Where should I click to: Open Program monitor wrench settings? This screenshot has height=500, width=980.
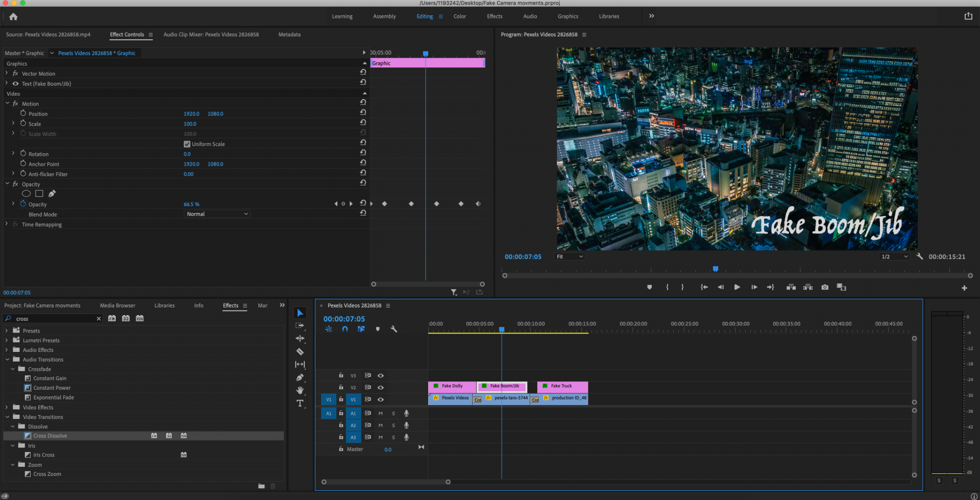pos(920,256)
